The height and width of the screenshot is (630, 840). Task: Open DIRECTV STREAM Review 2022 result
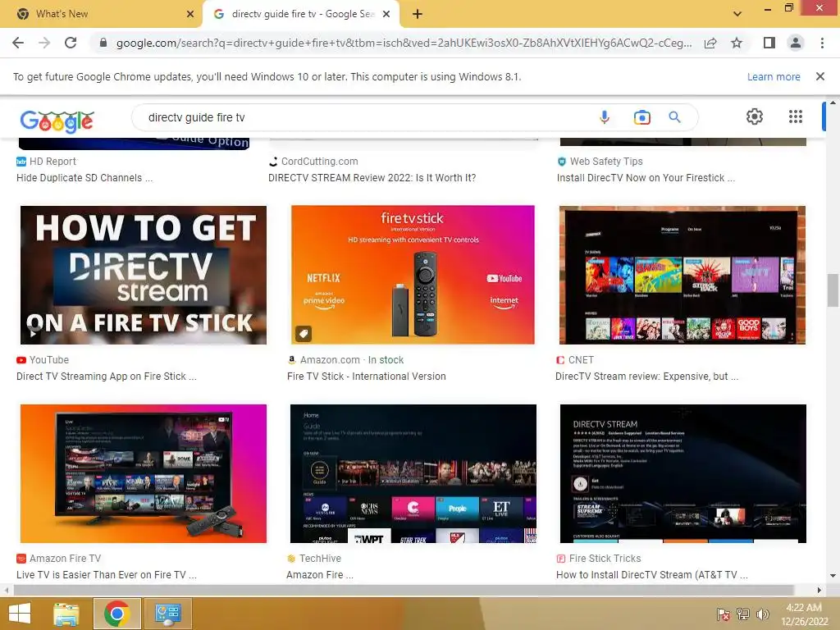coord(372,178)
